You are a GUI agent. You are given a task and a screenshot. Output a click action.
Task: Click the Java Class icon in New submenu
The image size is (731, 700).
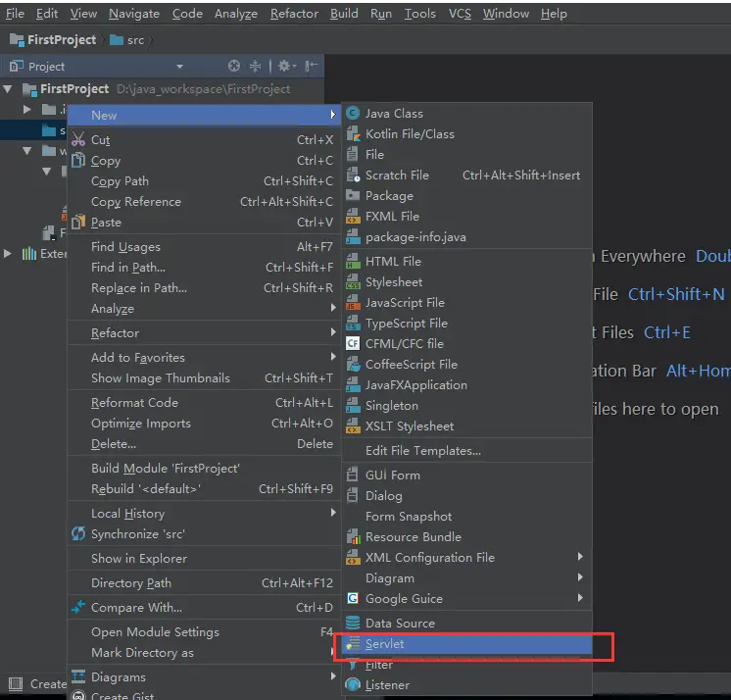coord(353,114)
